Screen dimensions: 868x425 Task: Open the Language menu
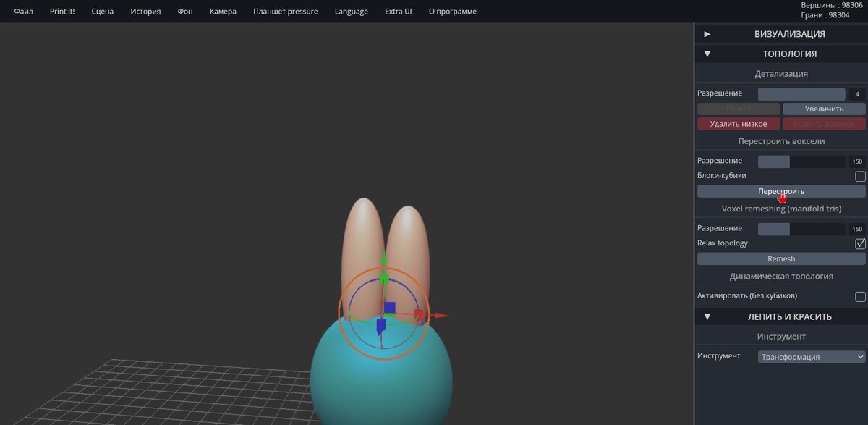point(352,12)
